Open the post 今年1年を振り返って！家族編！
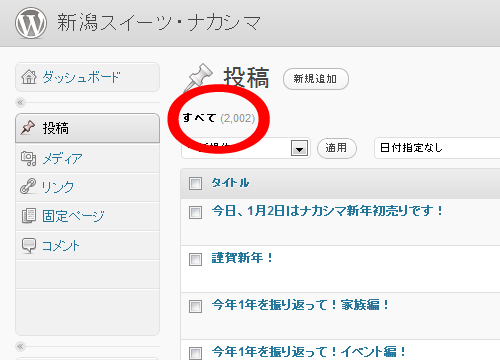Image resolution: width=500 pixels, height=360 pixels. [x=301, y=305]
